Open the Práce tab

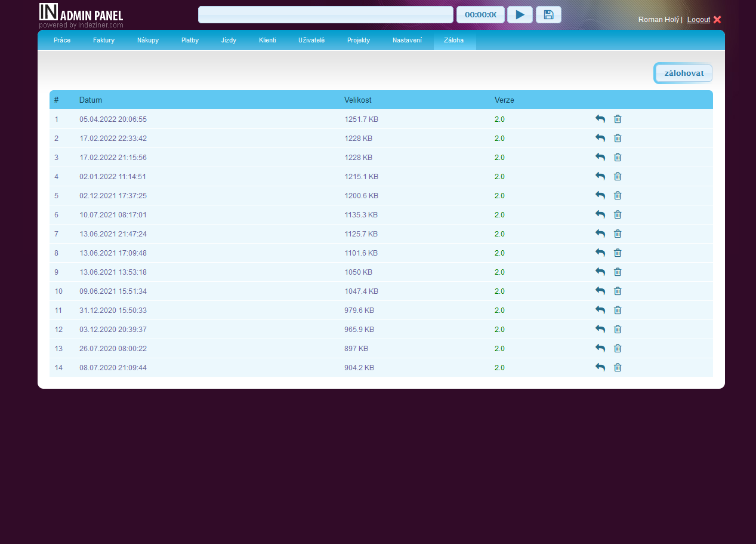(x=62, y=40)
